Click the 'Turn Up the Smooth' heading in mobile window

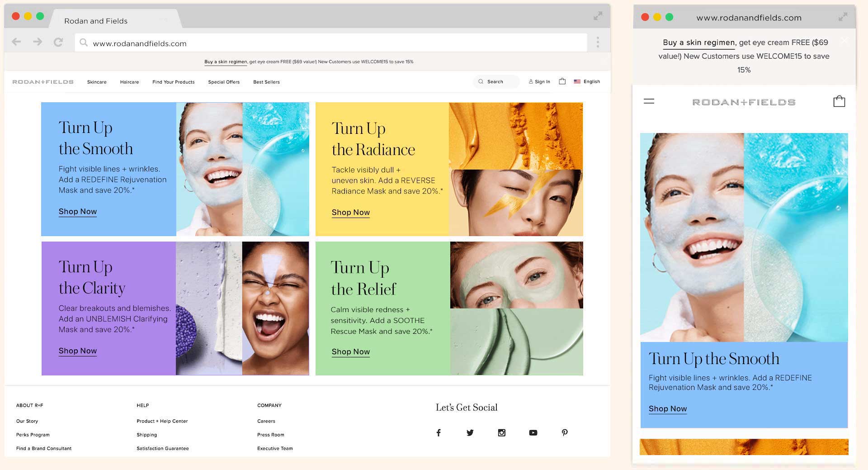click(714, 359)
